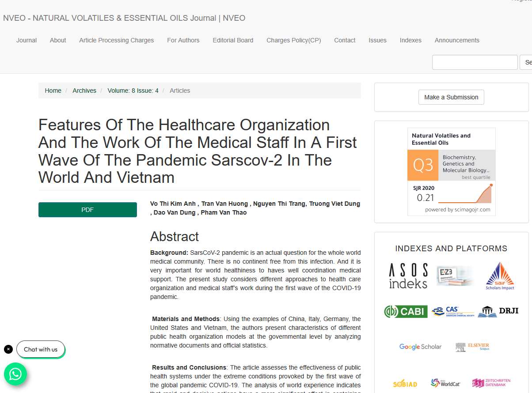Open the WhatsApp chat icon
This screenshot has height=393, width=532.
click(x=15, y=374)
